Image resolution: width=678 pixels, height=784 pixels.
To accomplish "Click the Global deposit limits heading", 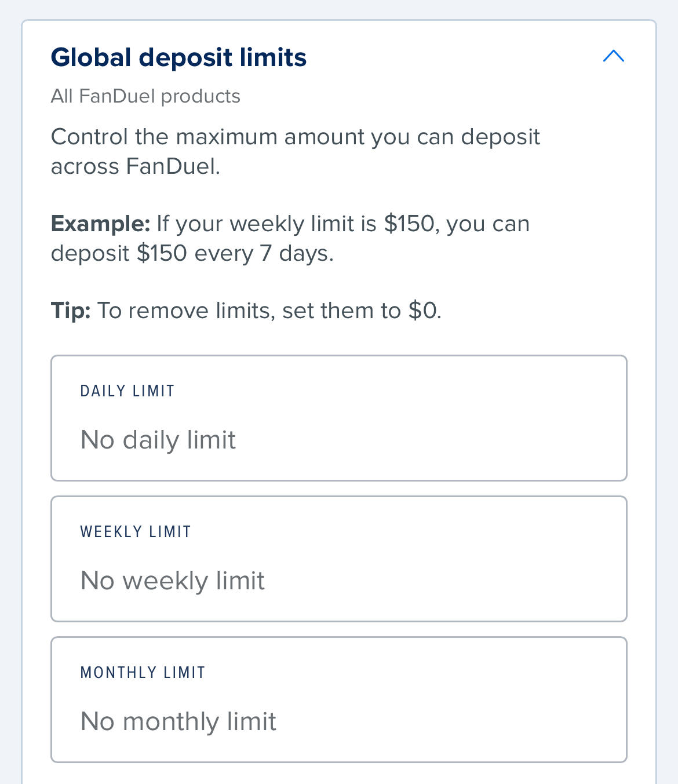I will (x=178, y=57).
